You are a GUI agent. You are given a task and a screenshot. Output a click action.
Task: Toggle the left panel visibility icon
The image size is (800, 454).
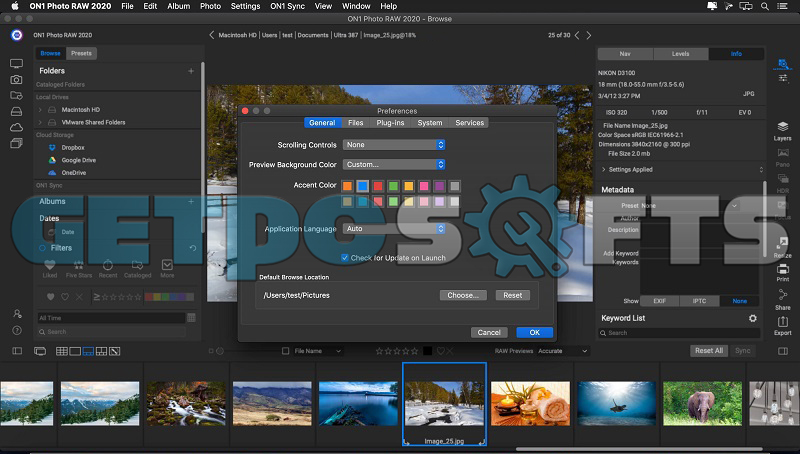click(17, 351)
